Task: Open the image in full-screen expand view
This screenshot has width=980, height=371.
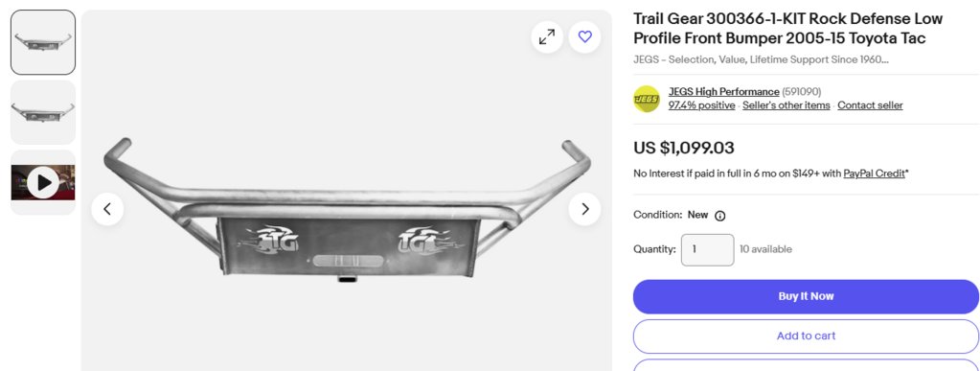Action: tap(547, 37)
